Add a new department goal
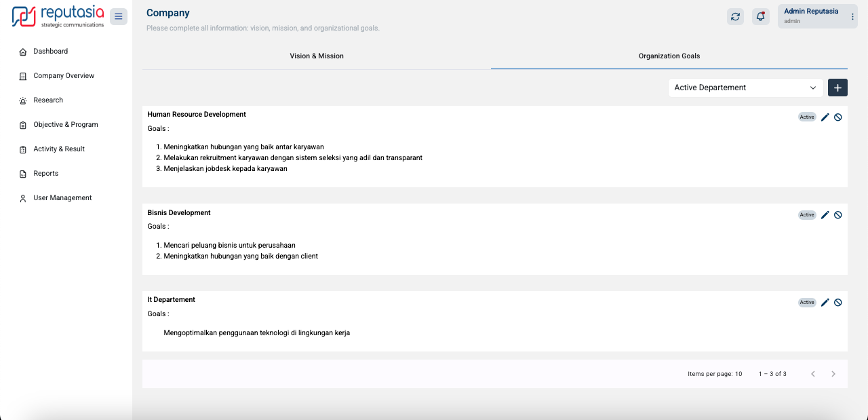This screenshot has height=420, width=868. pyautogui.click(x=837, y=88)
